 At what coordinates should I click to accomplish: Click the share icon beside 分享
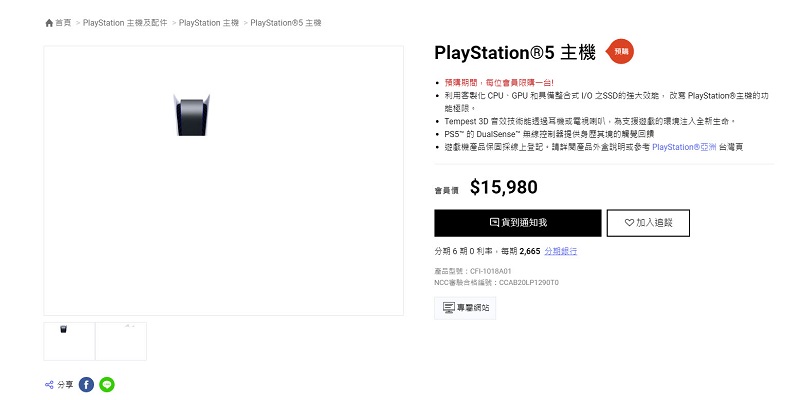49,384
